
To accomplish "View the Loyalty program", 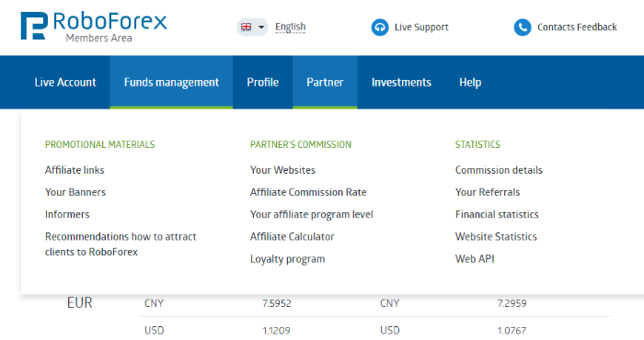I will click(x=287, y=259).
